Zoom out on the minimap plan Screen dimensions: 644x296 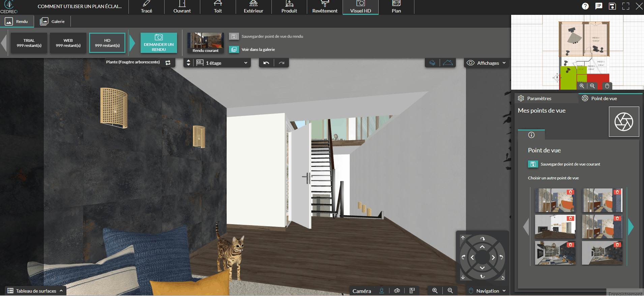click(x=592, y=86)
